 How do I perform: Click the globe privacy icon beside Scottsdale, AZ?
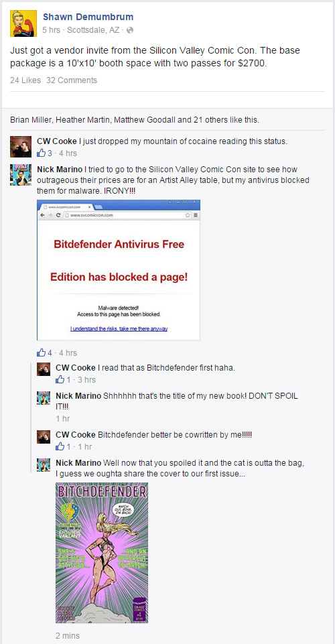pos(130,30)
